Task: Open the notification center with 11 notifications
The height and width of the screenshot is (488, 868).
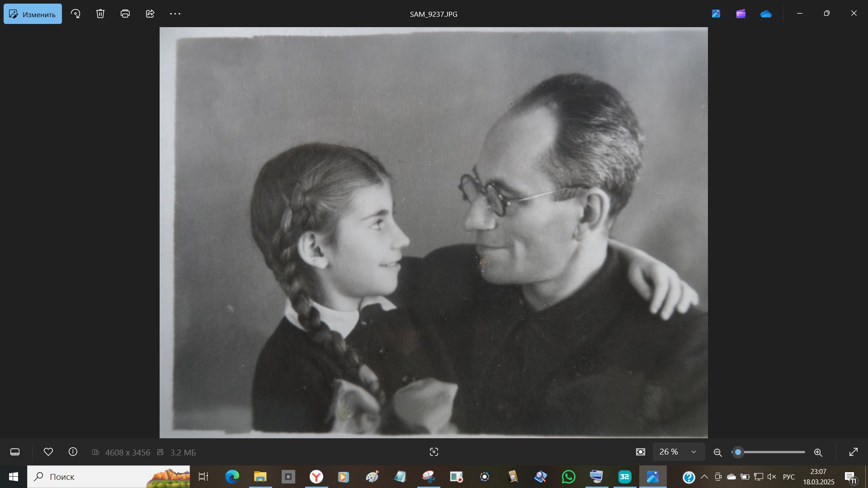Action: click(850, 477)
